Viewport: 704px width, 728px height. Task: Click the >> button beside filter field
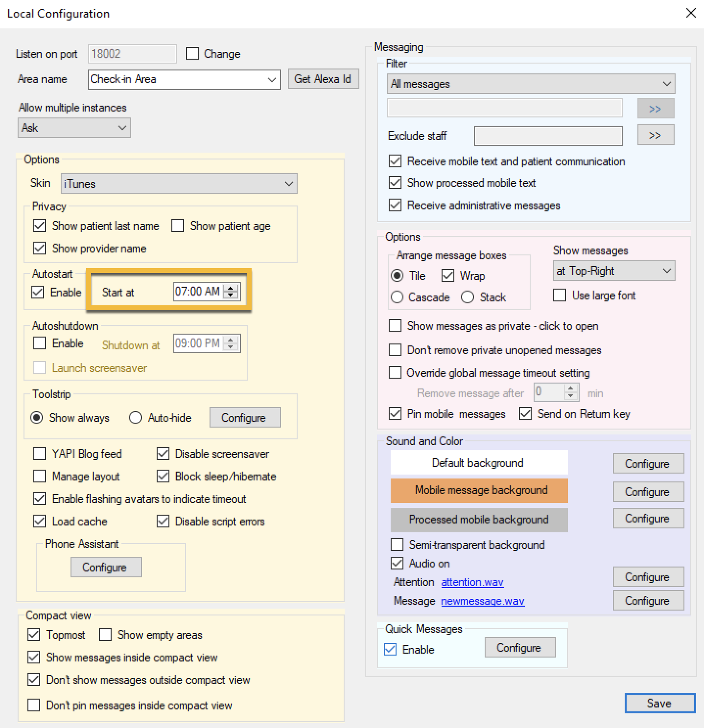coord(656,108)
